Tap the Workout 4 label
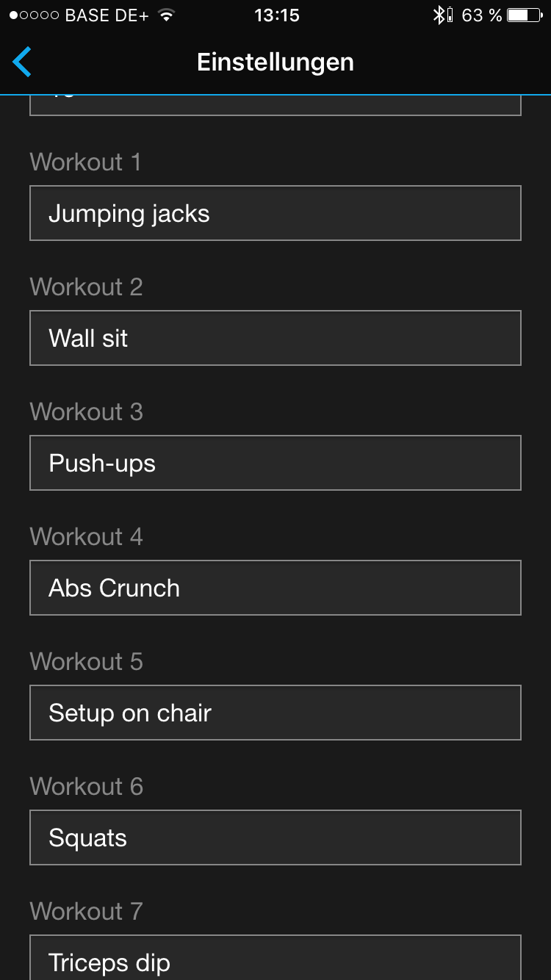Viewport: 551px width, 980px height. pyautogui.click(x=86, y=536)
